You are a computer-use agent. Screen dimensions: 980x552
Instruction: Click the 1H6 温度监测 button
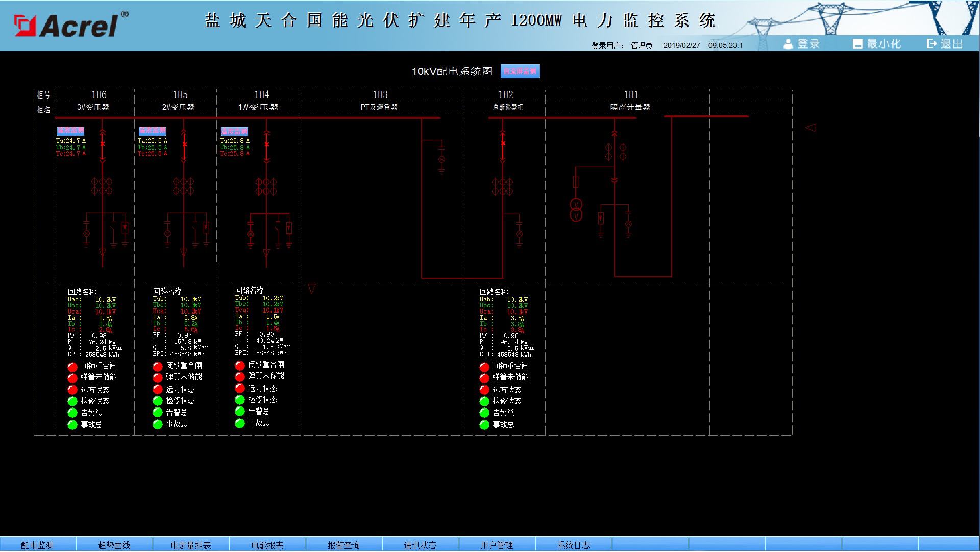point(70,130)
